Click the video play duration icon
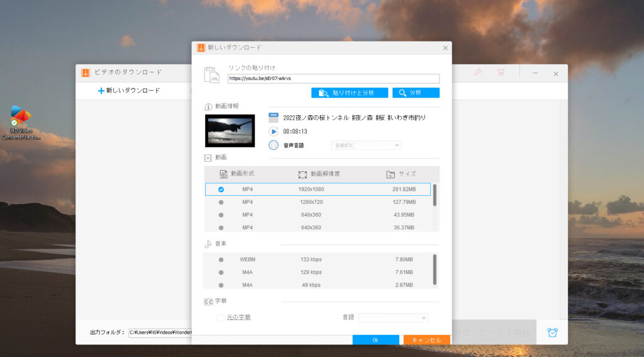The image size is (644, 357). [x=274, y=132]
